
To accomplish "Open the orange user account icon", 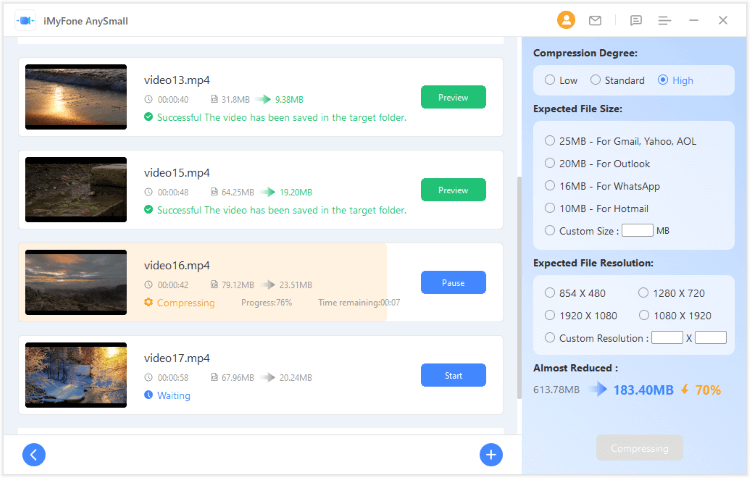I will coord(566,20).
